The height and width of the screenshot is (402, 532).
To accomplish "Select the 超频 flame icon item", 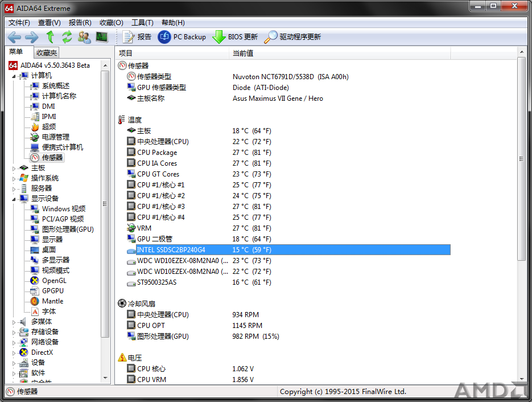I will click(x=35, y=127).
